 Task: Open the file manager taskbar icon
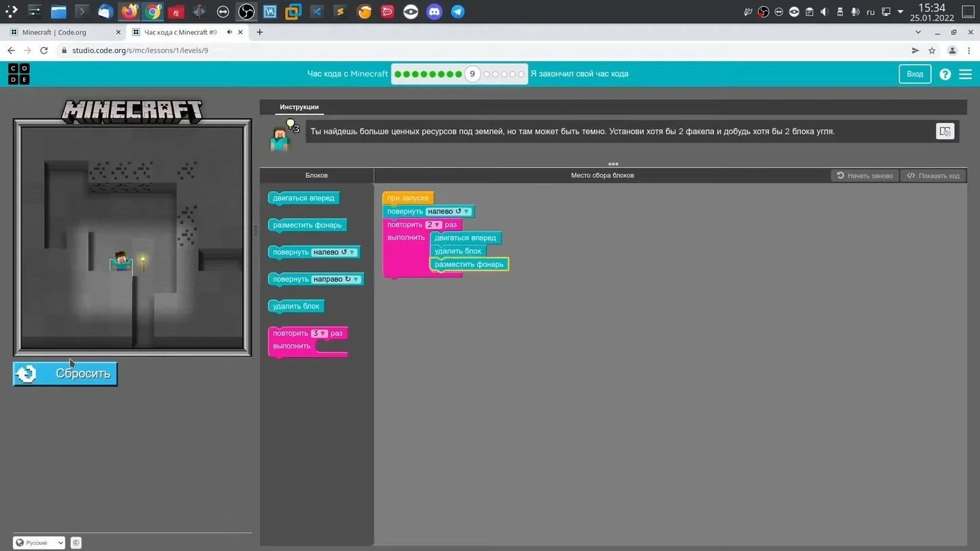pyautogui.click(x=59, y=12)
